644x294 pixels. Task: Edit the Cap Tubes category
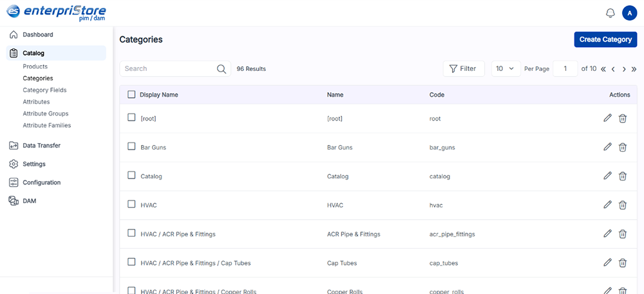(607, 263)
